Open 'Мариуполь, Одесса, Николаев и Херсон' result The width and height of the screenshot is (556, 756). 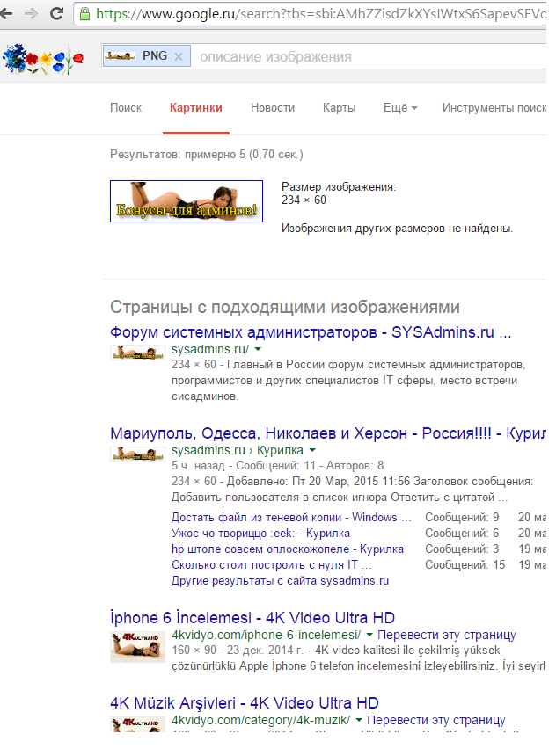[328, 433]
